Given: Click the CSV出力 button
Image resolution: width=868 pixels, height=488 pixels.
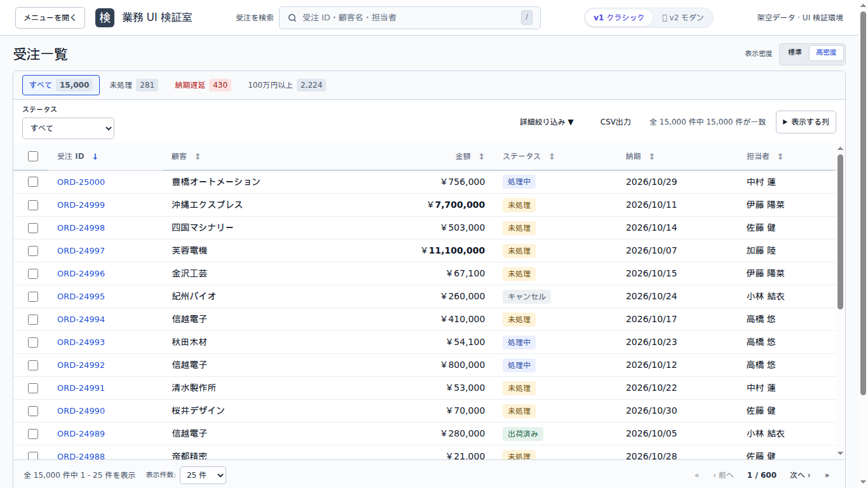Looking at the screenshot, I should (616, 122).
